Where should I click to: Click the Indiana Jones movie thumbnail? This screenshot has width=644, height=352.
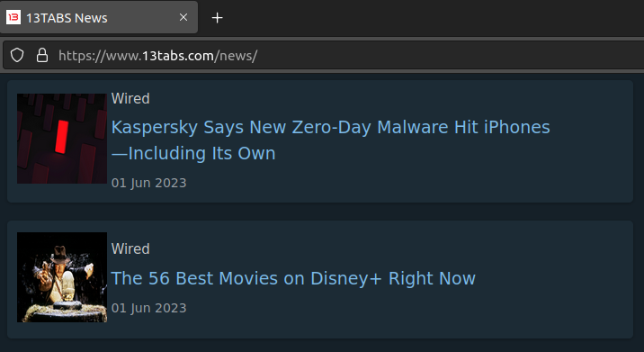click(62, 277)
